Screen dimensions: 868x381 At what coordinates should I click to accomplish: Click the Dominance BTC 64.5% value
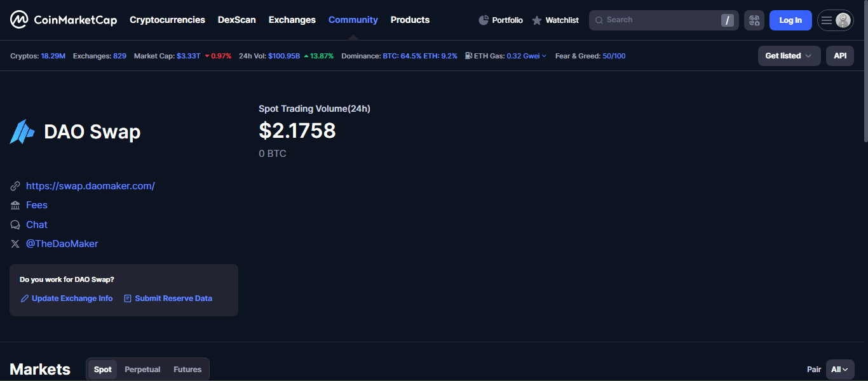pyautogui.click(x=402, y=56)
